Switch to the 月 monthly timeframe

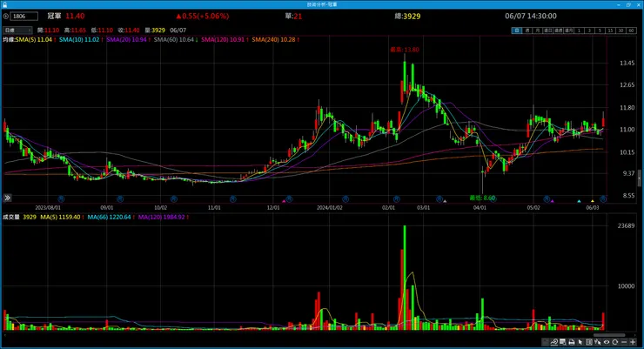(x=538, y=30)
